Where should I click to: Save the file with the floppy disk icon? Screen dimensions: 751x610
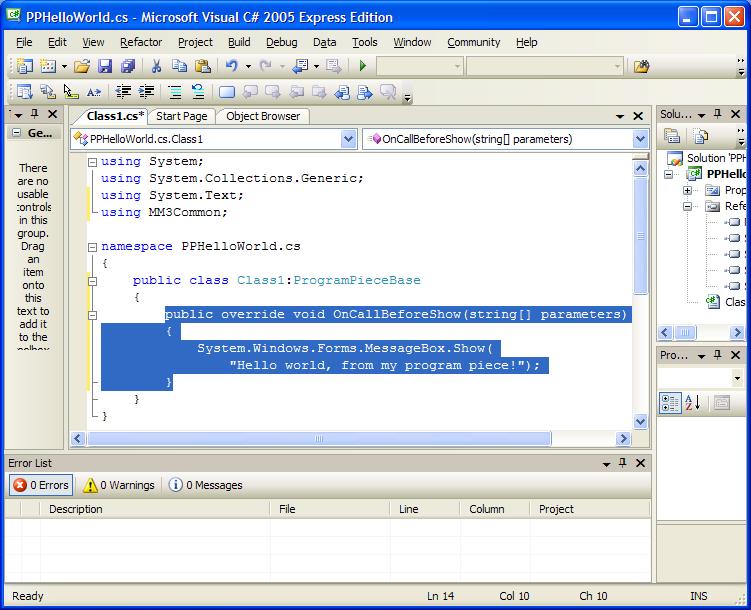tap(105, 66)
